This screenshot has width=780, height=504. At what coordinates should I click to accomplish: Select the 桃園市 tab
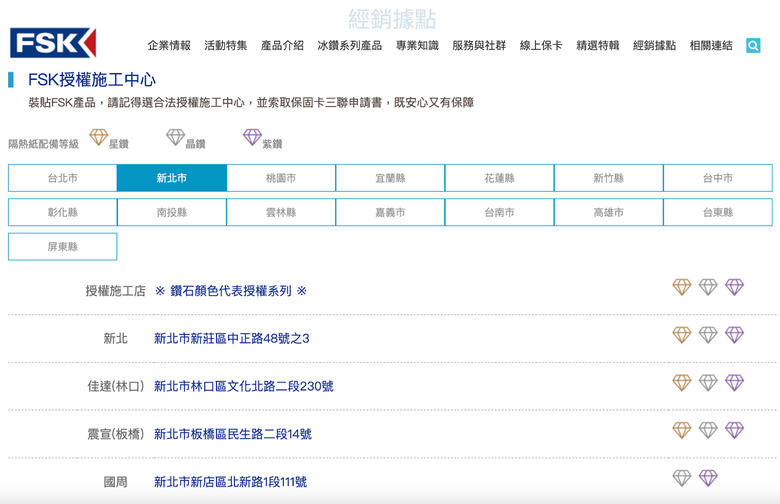click(281, 178)
